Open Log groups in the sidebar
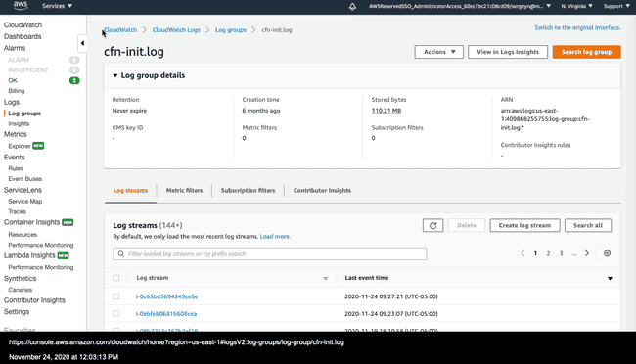Image resolution: width=636 pixels, height=364 pixels. coord(24,114)
